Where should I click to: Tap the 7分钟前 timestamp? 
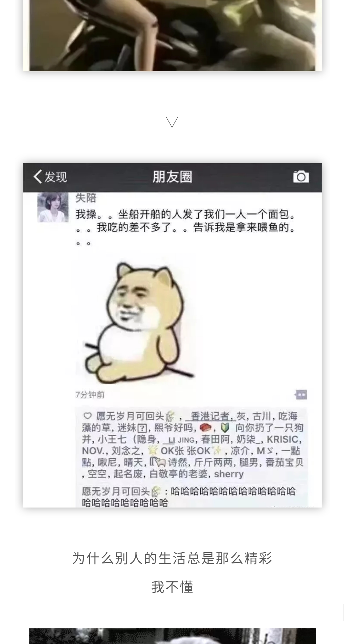pyautogui.click(x=90, y=395)
